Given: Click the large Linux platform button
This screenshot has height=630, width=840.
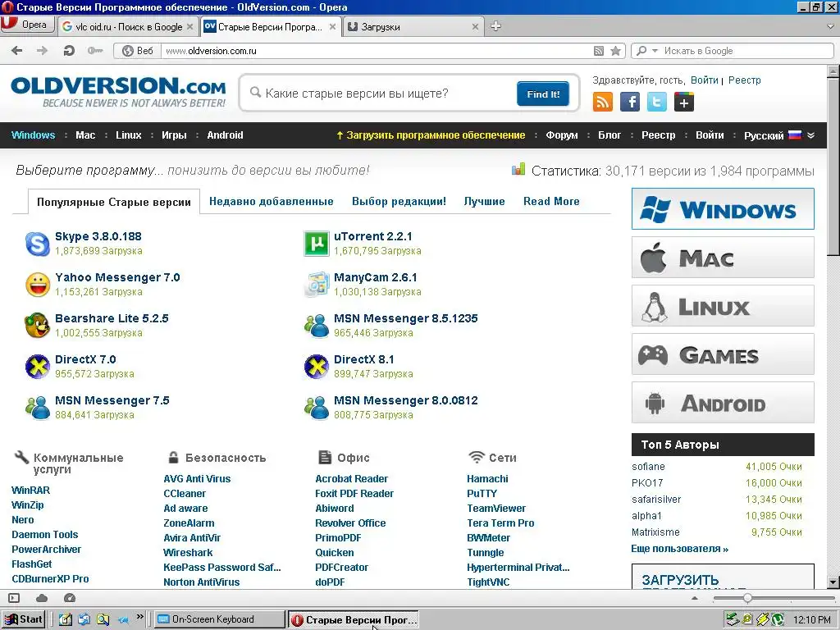Looking at the screenshot, I should click(x=723, y=306).
